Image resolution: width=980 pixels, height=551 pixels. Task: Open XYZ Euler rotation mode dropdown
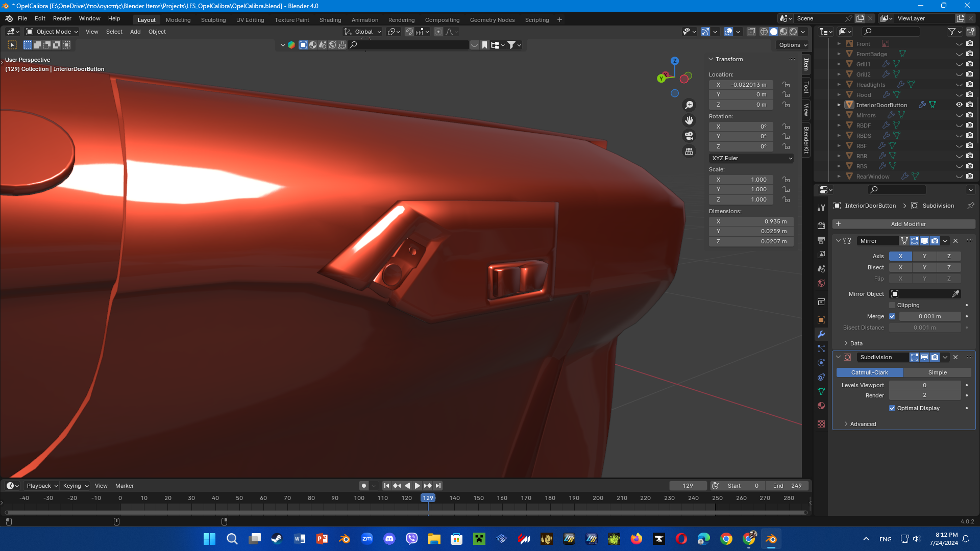point(751,158)
